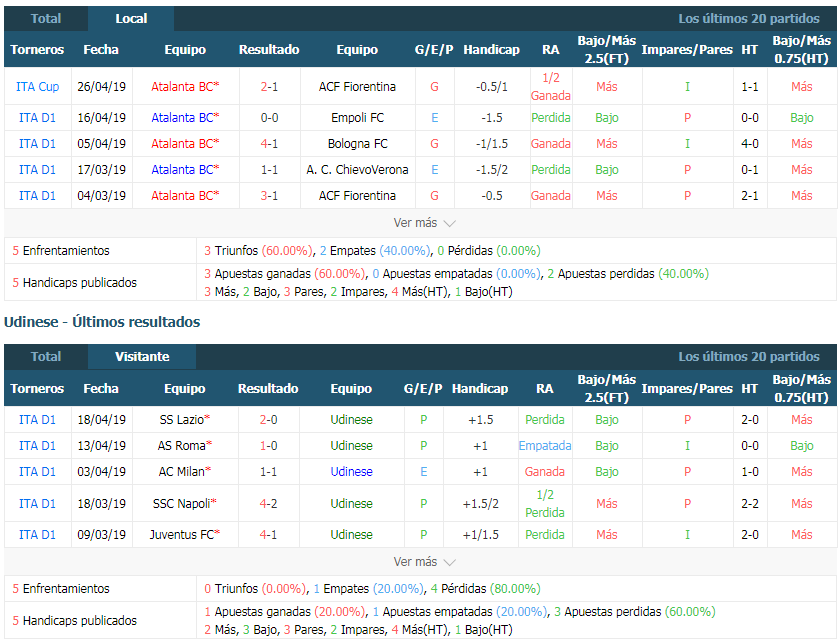
Task: Expand Ver más under the Udinese away table
Action: [x=424, y=562]
